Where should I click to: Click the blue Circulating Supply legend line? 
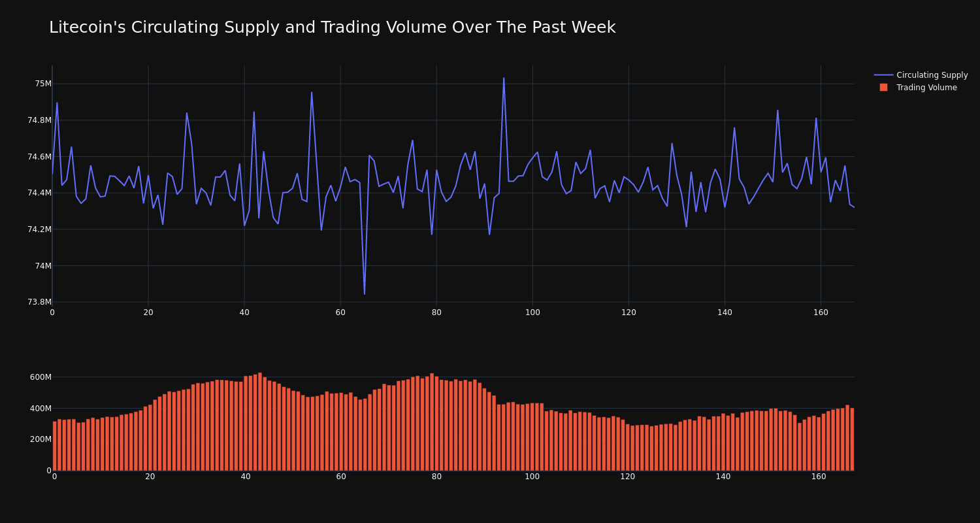pos(883,75)
